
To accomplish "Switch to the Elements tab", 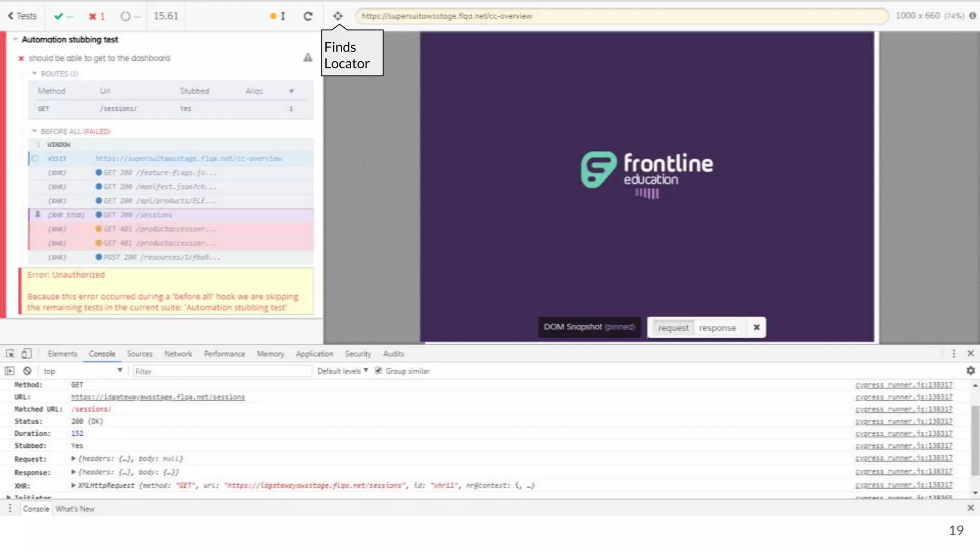I will click(x=62, y=354).
